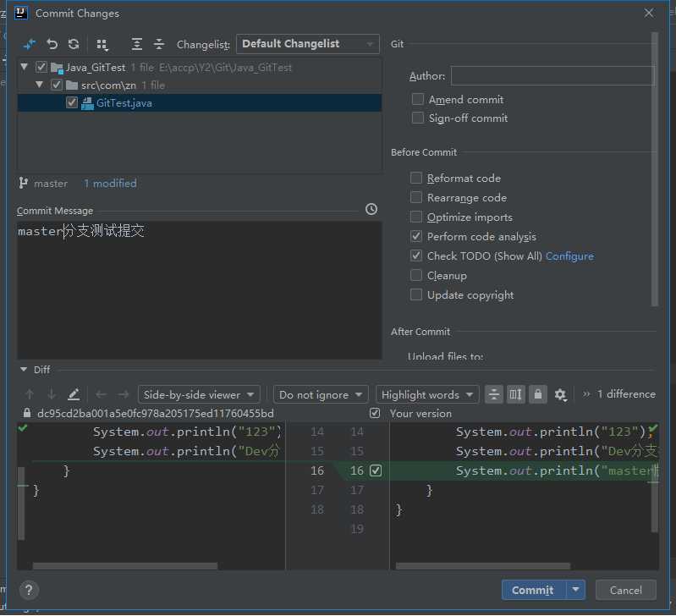This screenshot has width=676, height=616.
Task: Collapse the Diff section
Action: tap(24, 370)
